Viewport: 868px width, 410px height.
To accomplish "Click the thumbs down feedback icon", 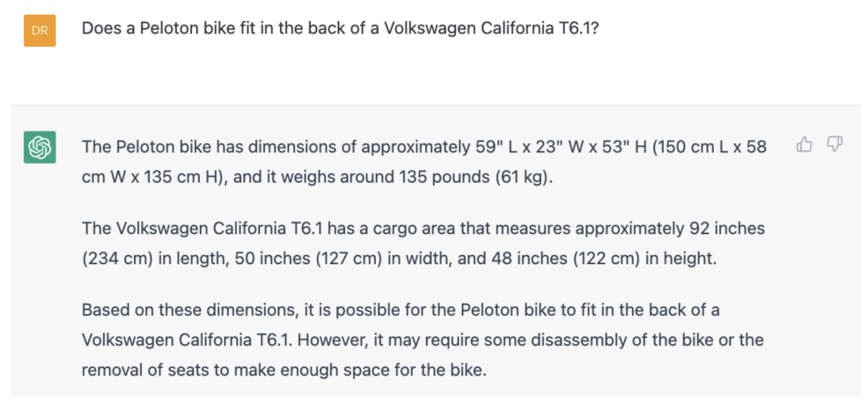I will [x=835, y=144].
